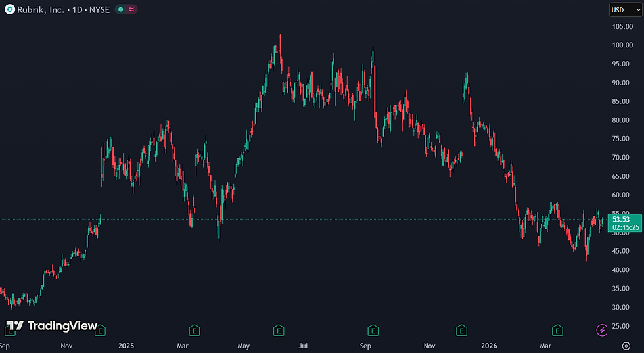Click the Rubrik company logo icon

9,9
